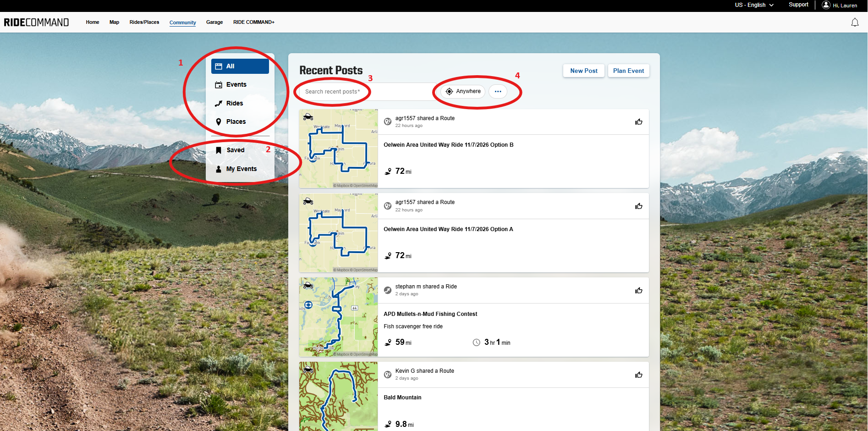This screenshot has height=431, width=868.
Task: Open the Anywhere location filter
Action: pos(463,91)
